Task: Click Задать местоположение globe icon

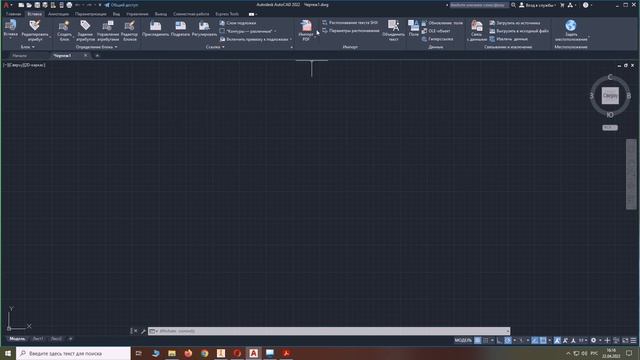Action: (571, 25)
